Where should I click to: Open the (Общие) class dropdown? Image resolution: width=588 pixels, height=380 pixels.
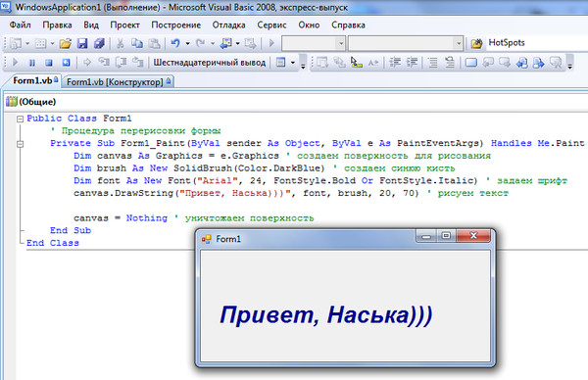(296, 102)
